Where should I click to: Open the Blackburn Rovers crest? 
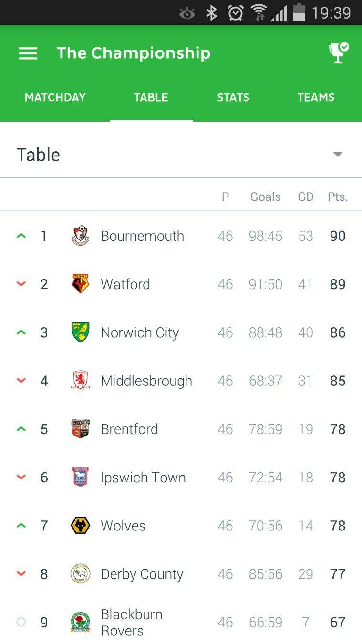80,622
